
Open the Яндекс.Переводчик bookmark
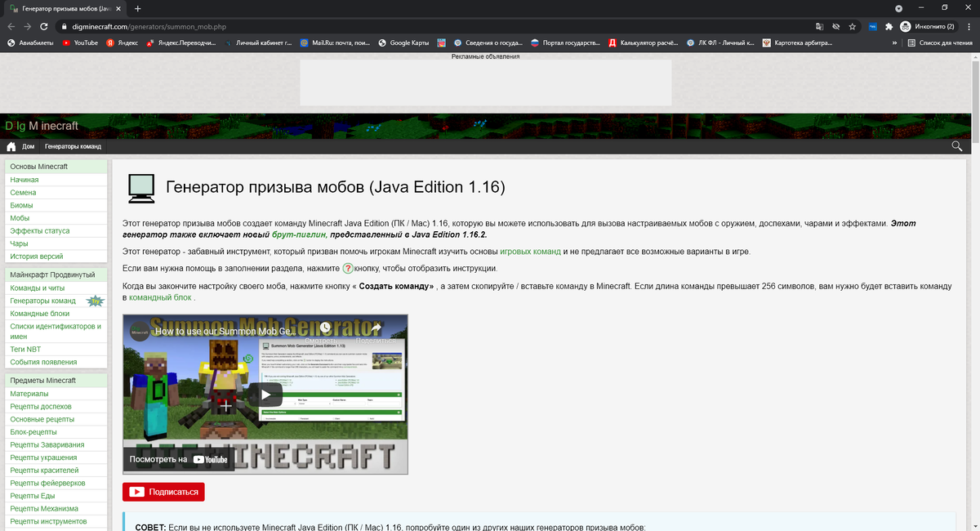pos(180,42)
